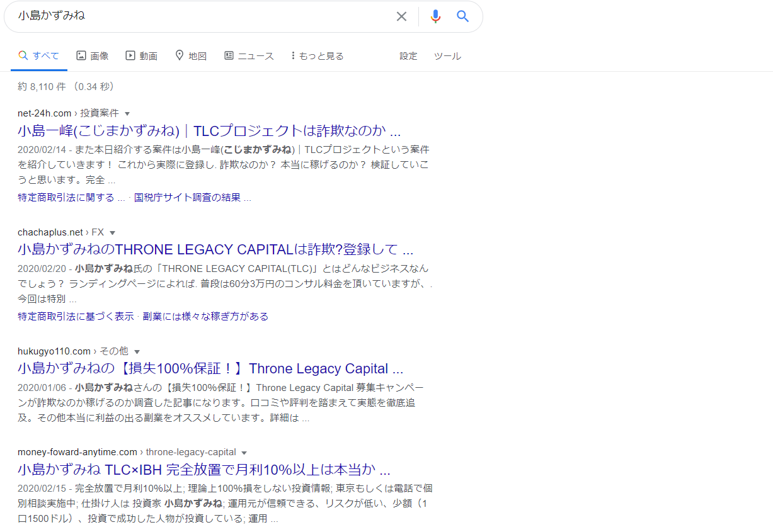This screenshot has width=773, height=532.
Task: Click in the search field containing 小島かずみね
Action: click(202, 16)
